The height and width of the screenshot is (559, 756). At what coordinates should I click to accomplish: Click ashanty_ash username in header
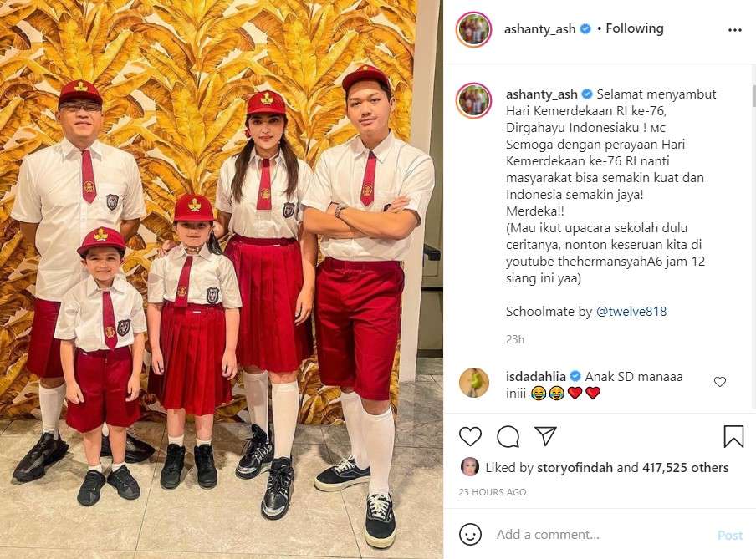(540, 29)
